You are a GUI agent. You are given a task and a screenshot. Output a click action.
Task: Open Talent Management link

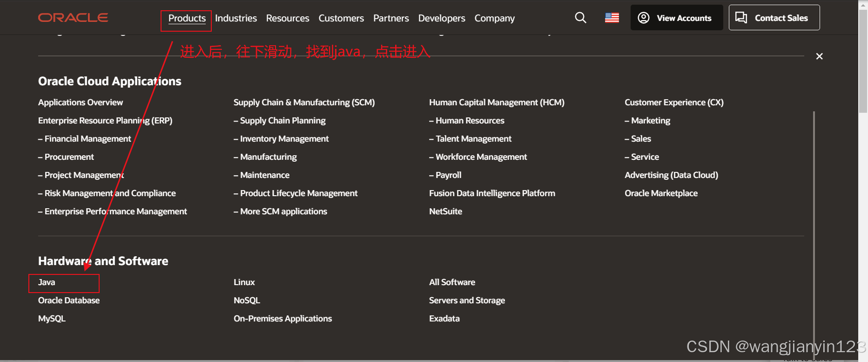point(470,139)
